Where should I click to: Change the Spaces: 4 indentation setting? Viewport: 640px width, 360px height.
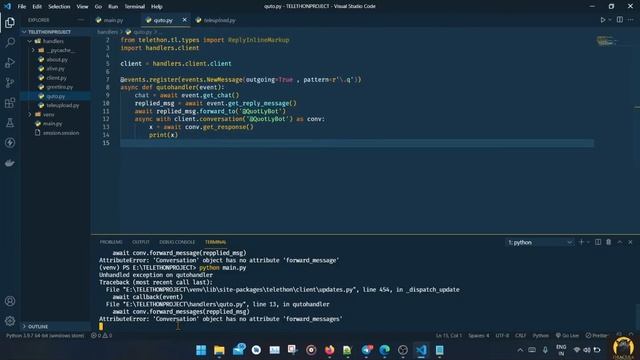[478, 336]
